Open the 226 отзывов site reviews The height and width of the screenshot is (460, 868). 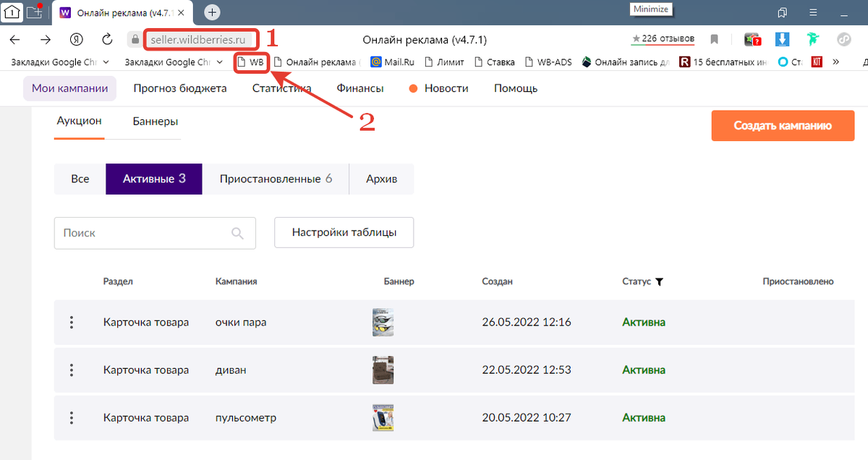(663, 38)
